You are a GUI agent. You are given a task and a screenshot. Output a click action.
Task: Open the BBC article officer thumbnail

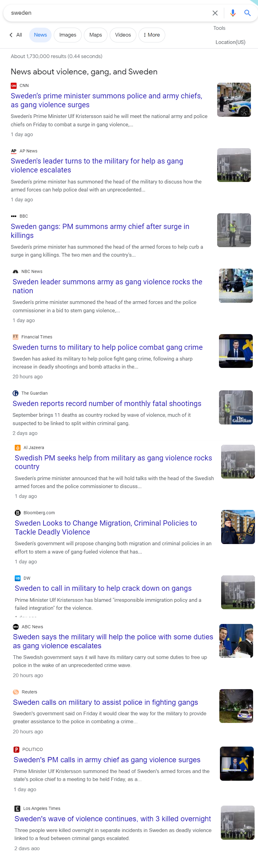(234, 230)
